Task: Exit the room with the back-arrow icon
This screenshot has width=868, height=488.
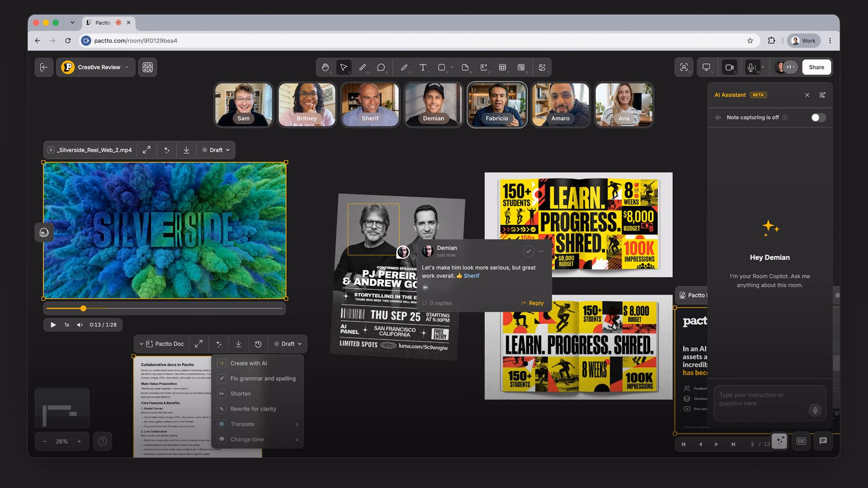Action: [x=44, y=67]
